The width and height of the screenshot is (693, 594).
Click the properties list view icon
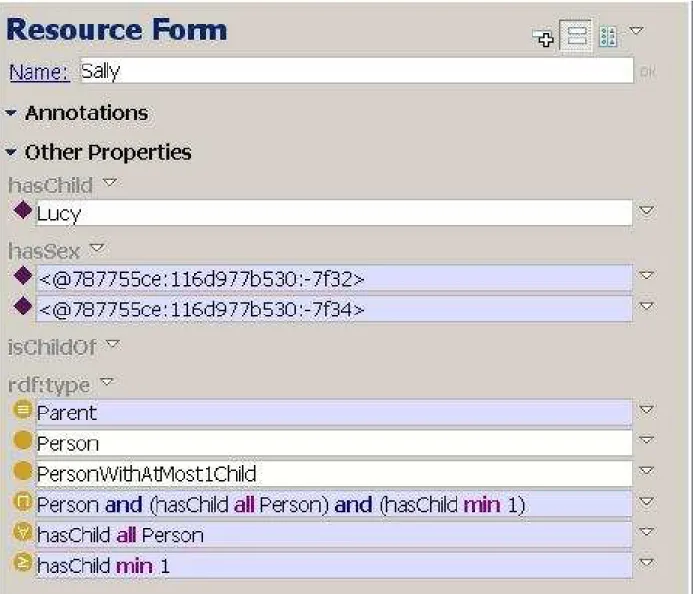[608, 37]
